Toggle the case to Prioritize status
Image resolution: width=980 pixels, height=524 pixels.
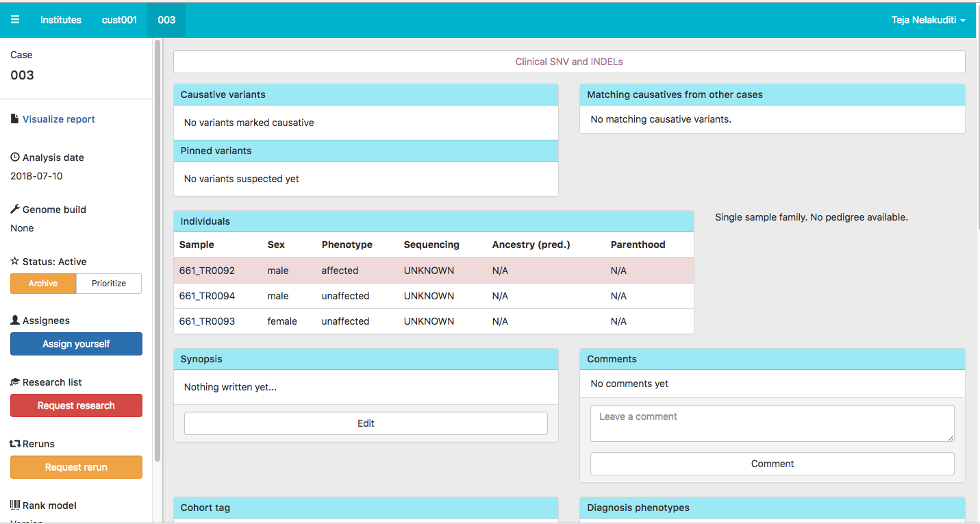tap(109, 283)
